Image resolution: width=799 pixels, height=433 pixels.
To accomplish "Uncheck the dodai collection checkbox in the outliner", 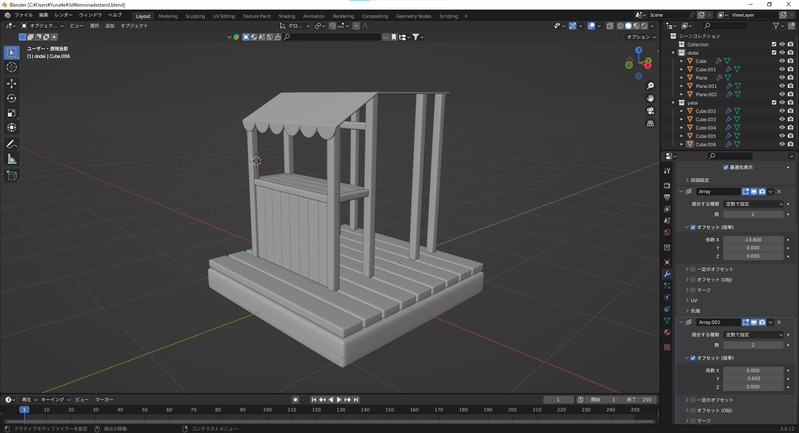I will pos(773,53).
